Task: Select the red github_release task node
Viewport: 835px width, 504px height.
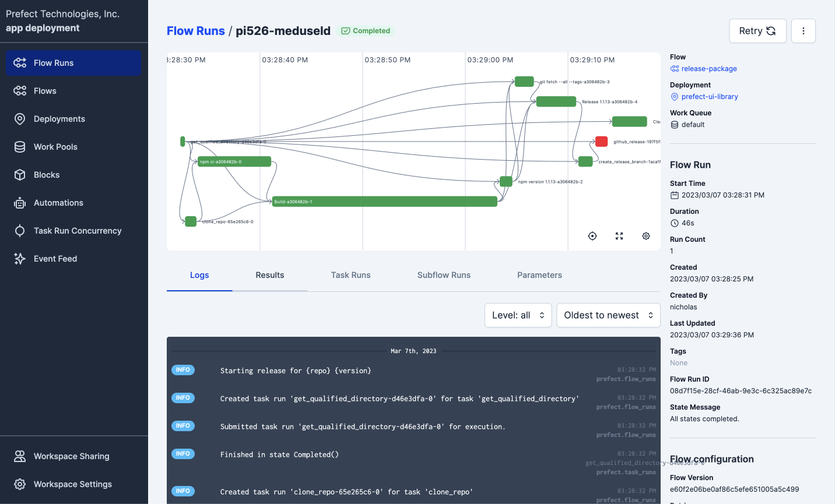Action: click(601, 142)
